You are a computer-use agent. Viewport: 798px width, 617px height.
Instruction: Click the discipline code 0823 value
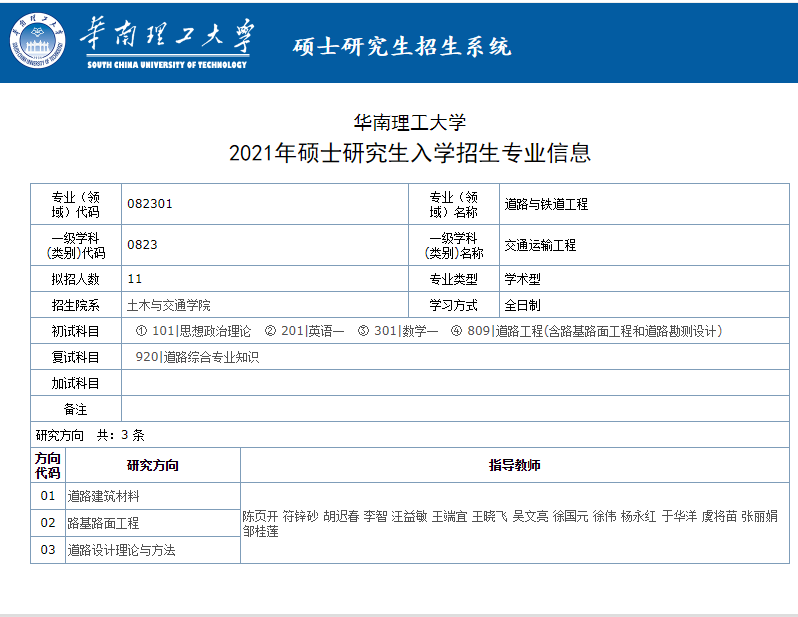click(x=142, y=245)
